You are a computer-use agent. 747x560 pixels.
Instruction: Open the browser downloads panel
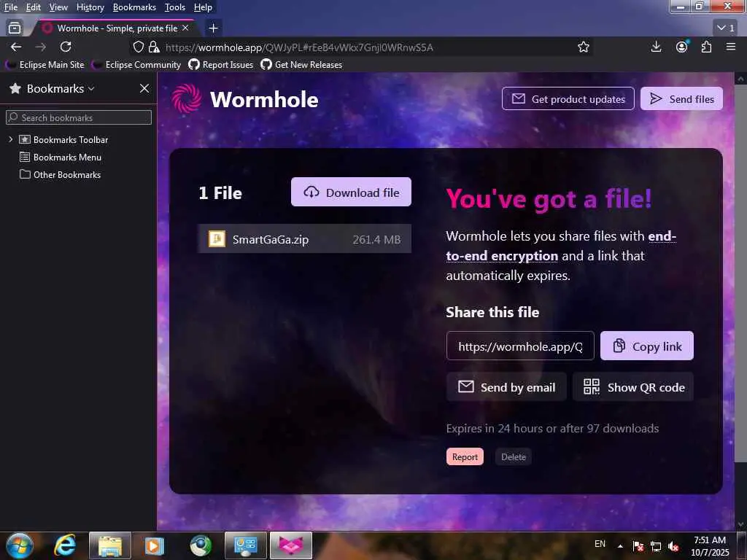(x=656, y=47)
